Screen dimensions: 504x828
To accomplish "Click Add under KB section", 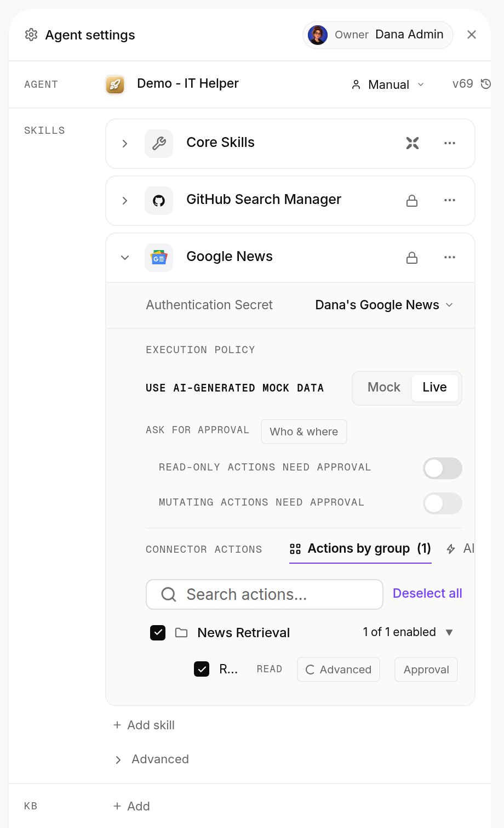I will click(131, 807).
